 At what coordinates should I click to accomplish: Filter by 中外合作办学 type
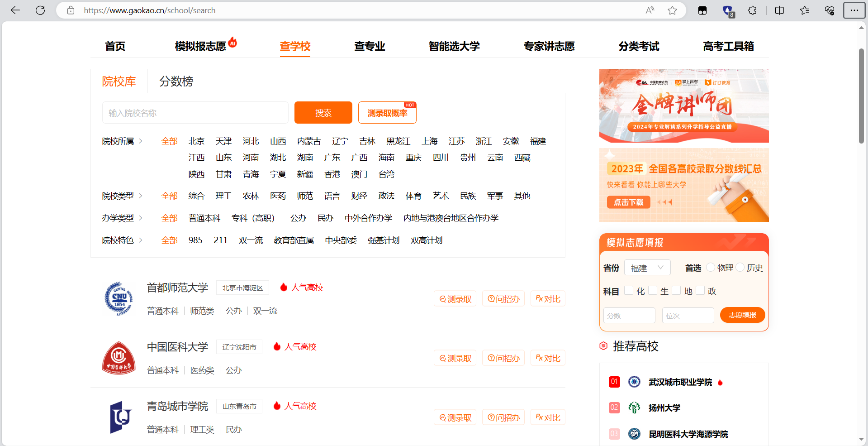[x=369, y=218]
